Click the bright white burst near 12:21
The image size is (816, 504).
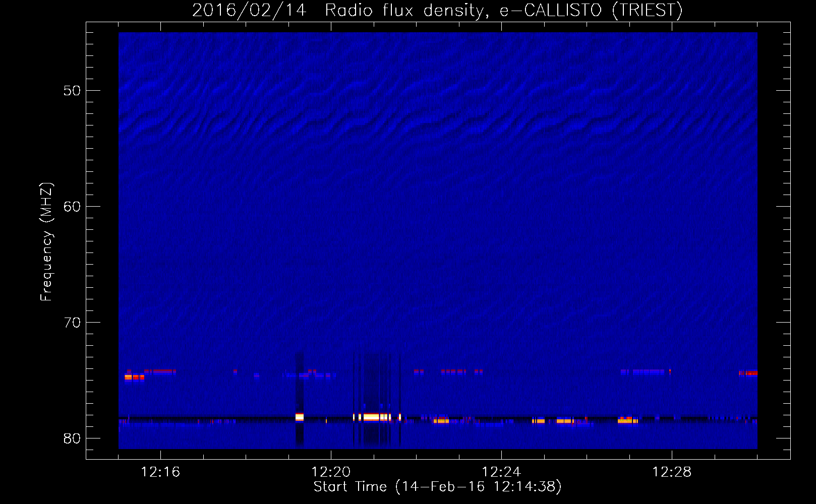tap(372, 417)
